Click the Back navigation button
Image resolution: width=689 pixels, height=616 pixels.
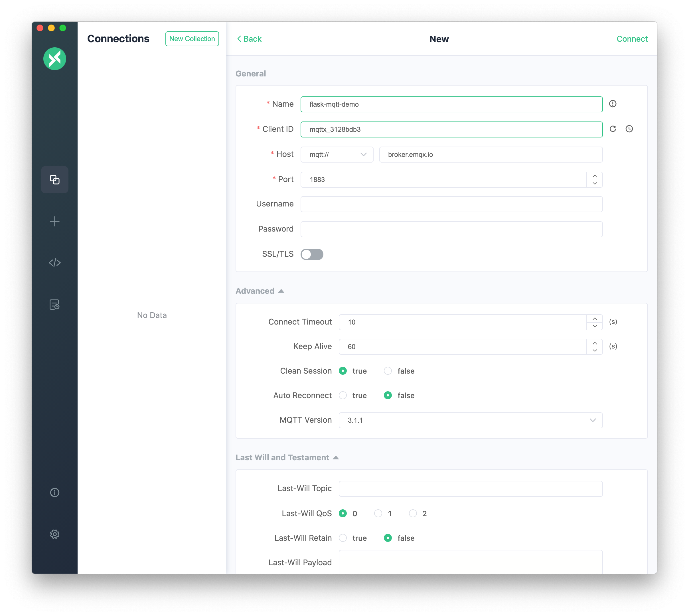pos(248,39)
